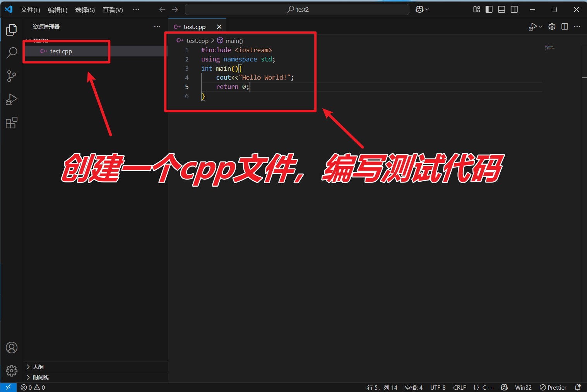Open the 文件(F) menu
The height and width of the screenshot is (392, 587).
[30, 10]
